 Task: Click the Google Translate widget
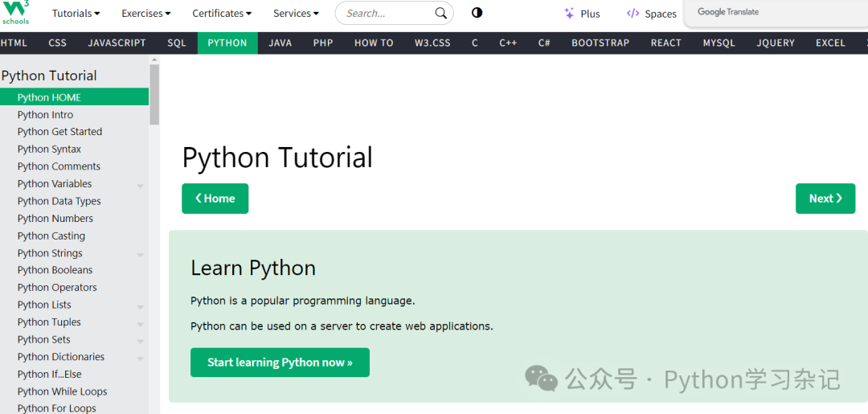tap(776, 14)
